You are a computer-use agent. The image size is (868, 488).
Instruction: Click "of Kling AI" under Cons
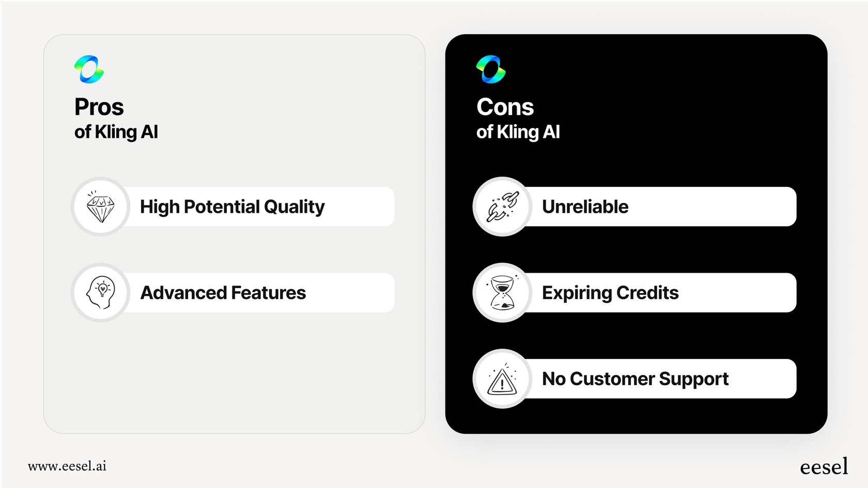[518, 132]
